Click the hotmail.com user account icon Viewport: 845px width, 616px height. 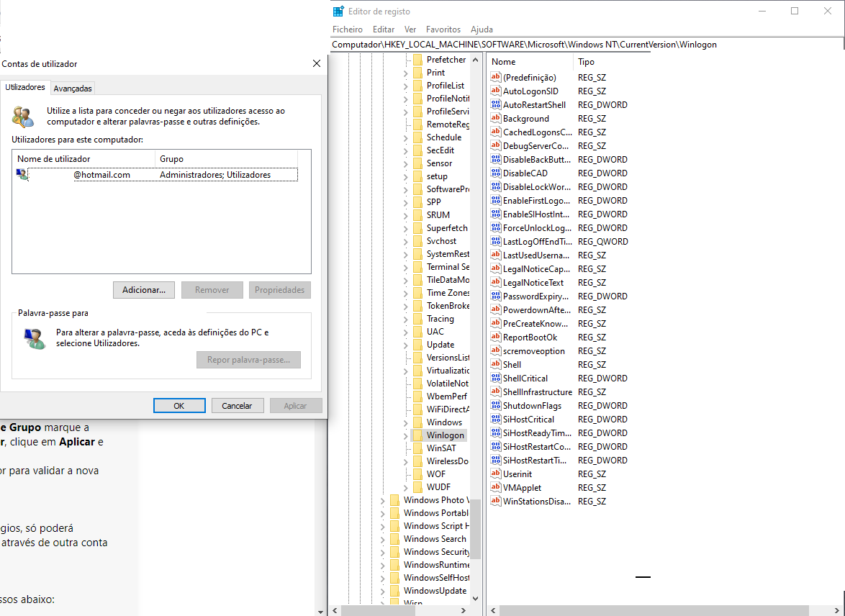click(22, 175)
